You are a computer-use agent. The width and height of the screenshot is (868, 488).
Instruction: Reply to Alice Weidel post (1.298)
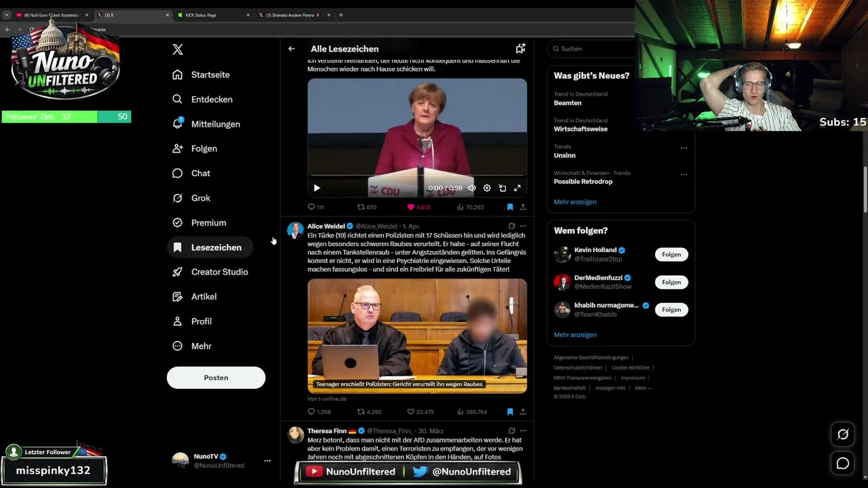319,411
